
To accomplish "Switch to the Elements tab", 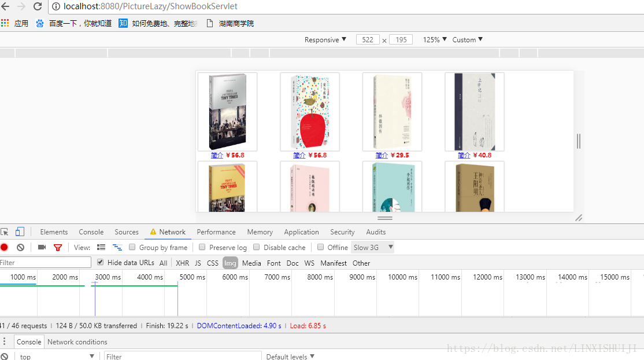I will 54,232.
